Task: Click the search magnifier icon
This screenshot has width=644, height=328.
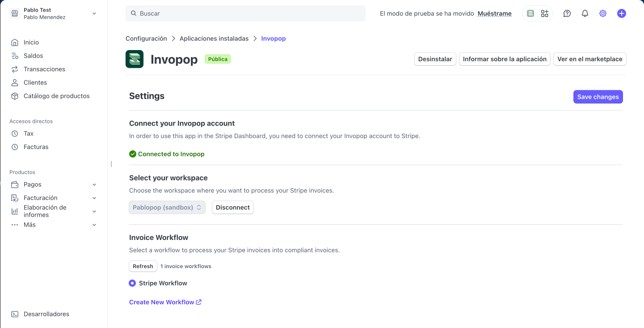Action: [x=133, y=13]
